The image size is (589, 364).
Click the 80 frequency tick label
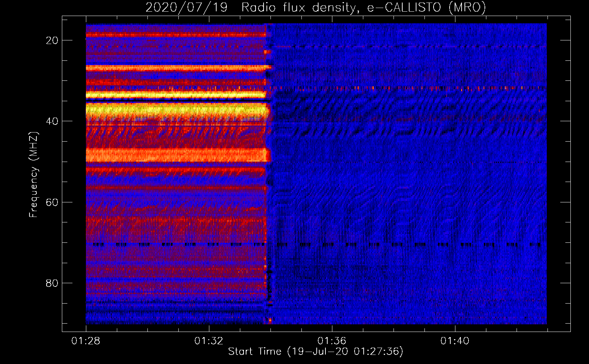pyautogui.click(x=52, y=283)
